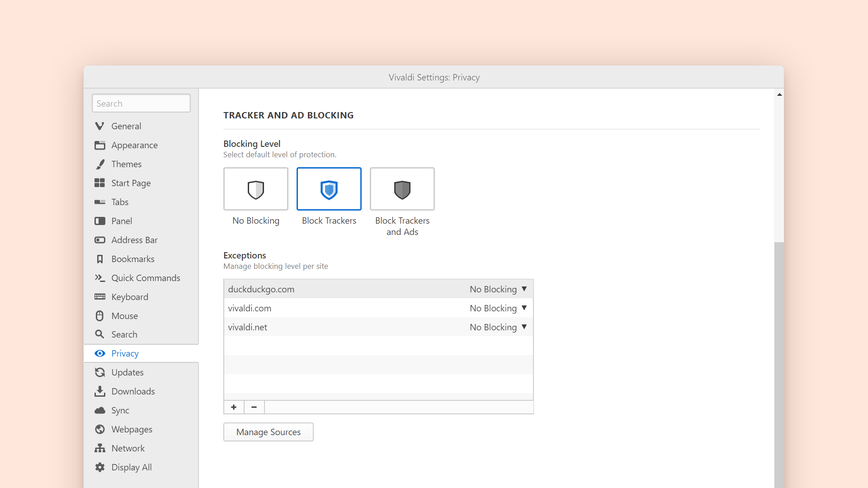The width and height of the screenshot is (868, 488).
Task: Add a new site exception with plus button
Action: pos(233,407)
